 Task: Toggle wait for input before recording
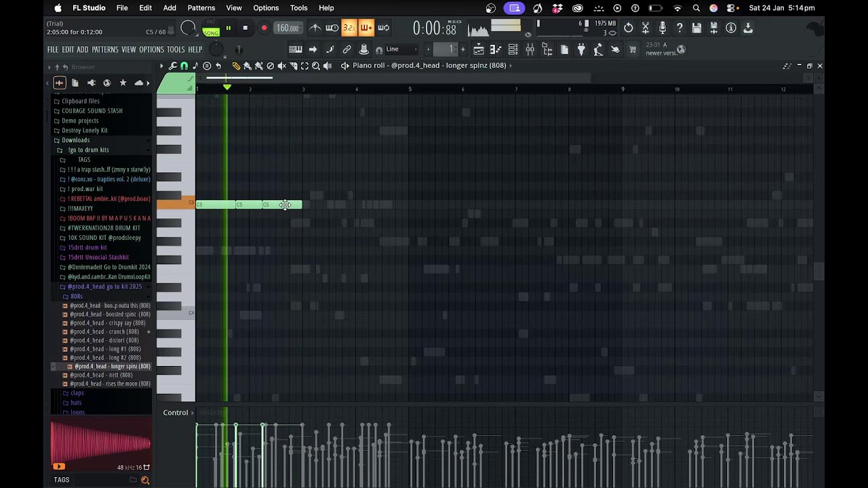332,28
